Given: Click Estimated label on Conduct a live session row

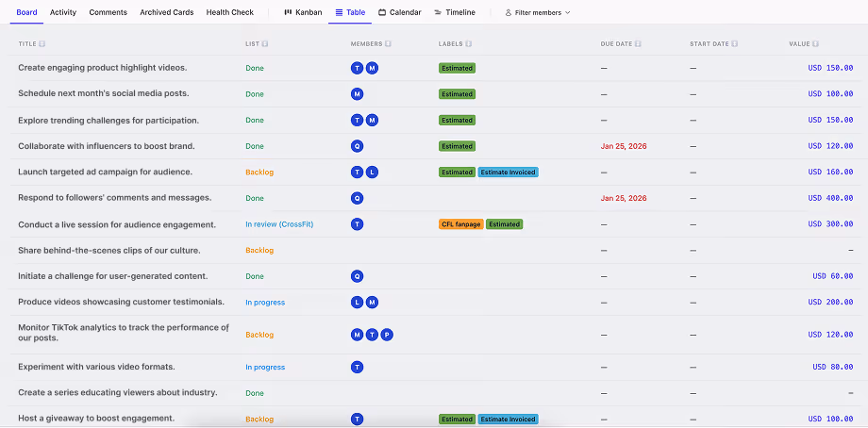Looking at the screenshot, I should coord(505,224).
